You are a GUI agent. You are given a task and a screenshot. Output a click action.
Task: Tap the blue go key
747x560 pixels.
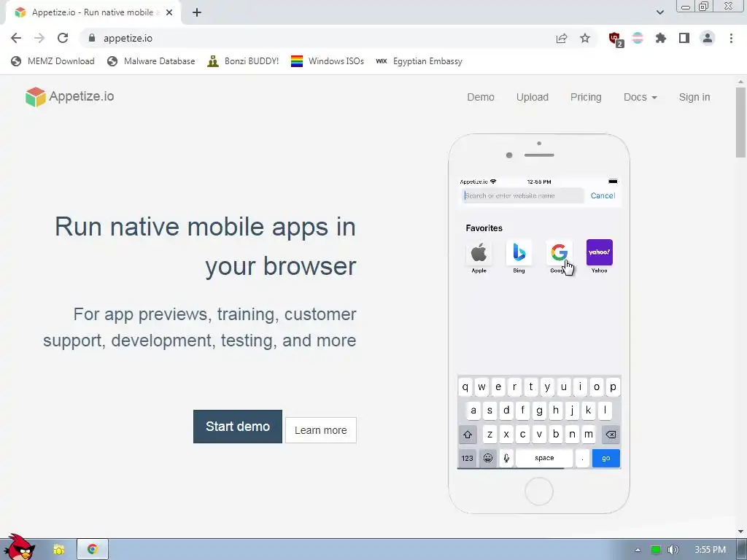(x=606, y=458)
